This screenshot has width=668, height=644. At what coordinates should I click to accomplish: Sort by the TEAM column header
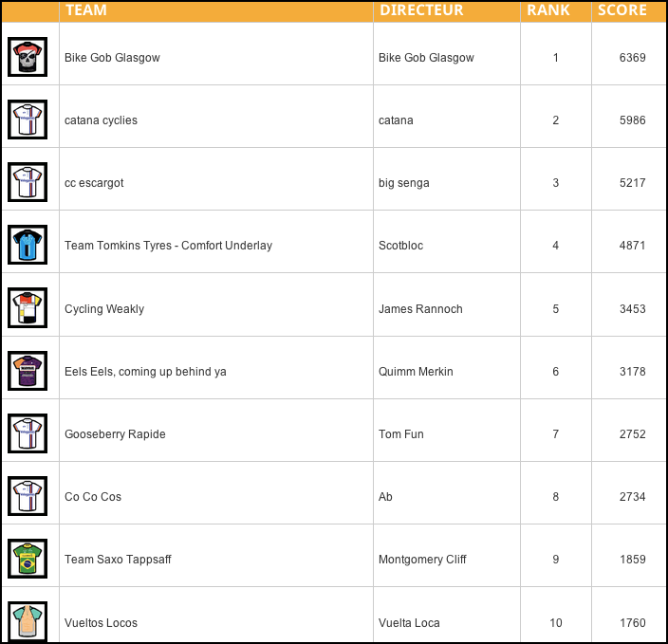pyautogui.click(x=86, y=10)
